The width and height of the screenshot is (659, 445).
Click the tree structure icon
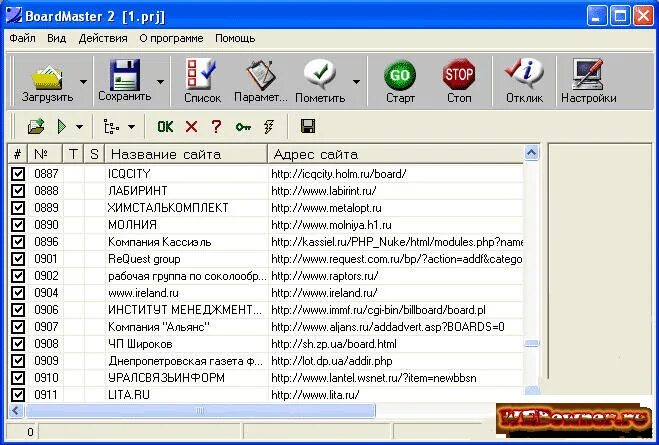click(x=111, y=126)
